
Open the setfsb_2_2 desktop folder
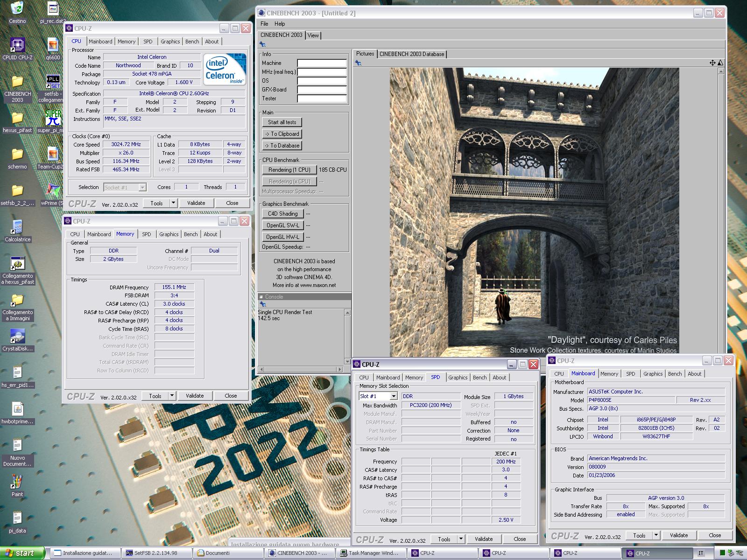coord(17,191)
